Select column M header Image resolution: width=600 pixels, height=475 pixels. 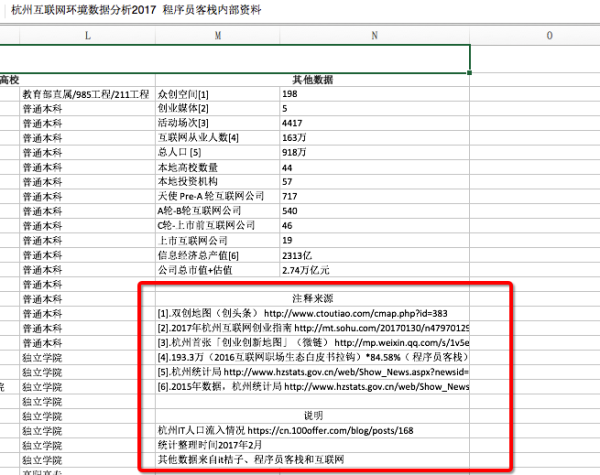pyautogui.click(x=218, y=36)
